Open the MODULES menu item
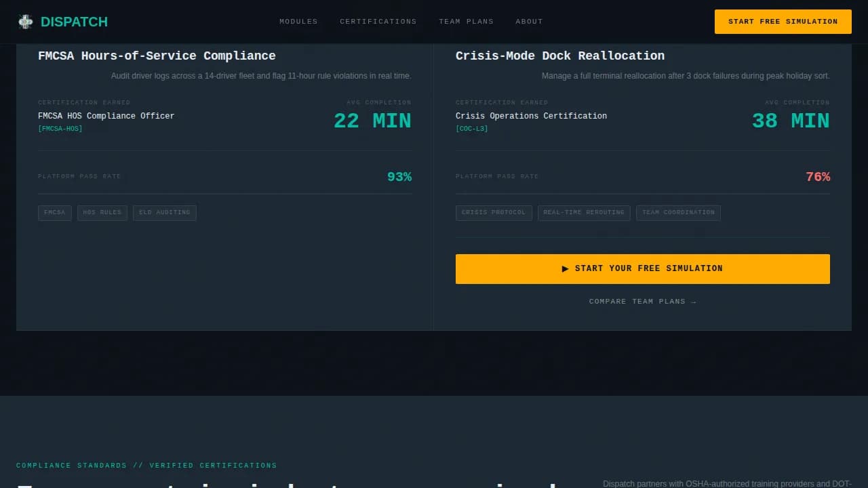 tap(298, 21)
